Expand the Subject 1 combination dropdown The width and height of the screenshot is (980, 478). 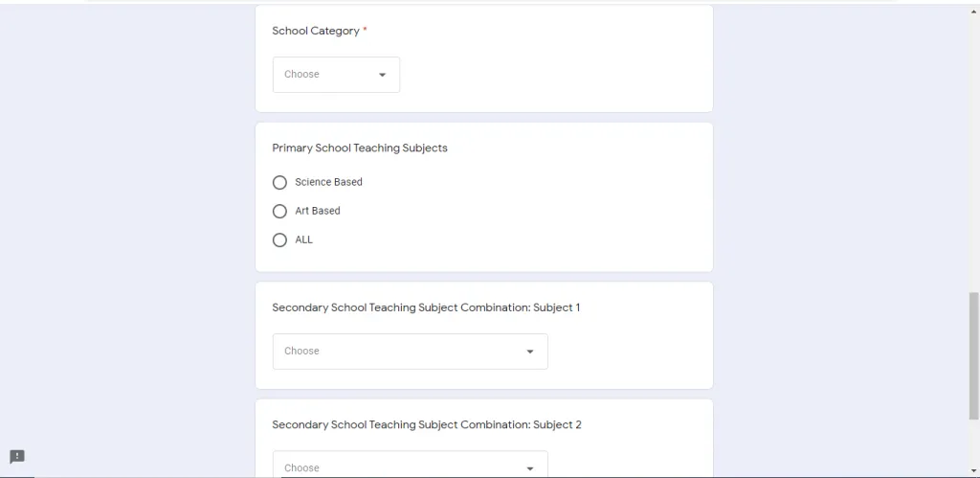pyautogui.click(x=410, y=352)
